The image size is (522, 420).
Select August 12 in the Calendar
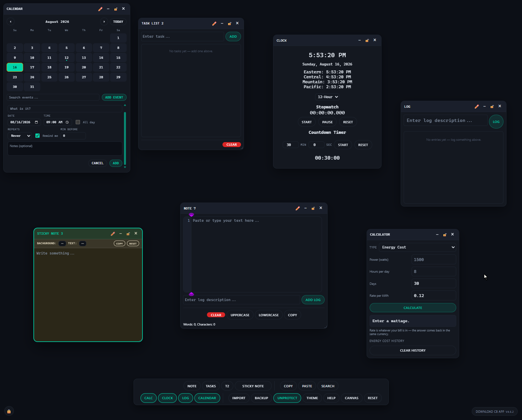tap(66, 58)
